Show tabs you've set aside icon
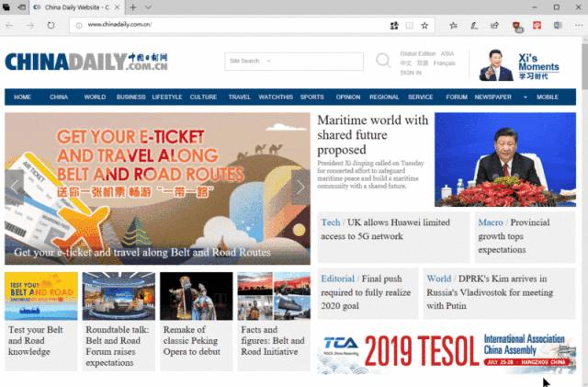 click(x=6, y=7)
